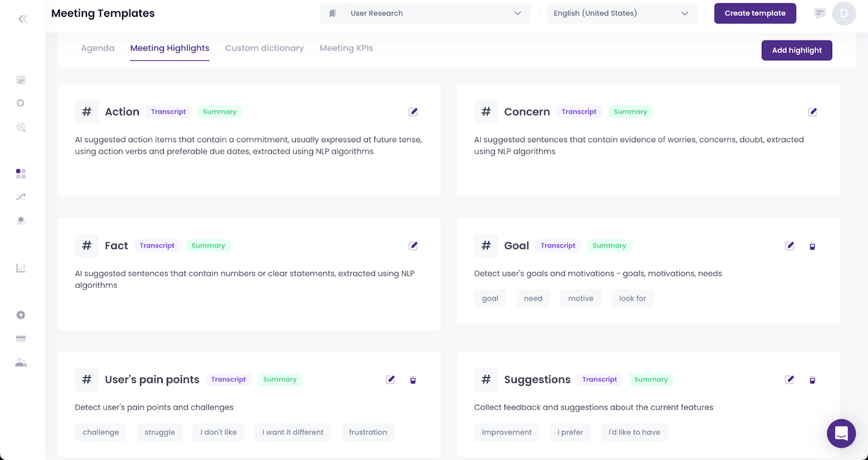Open the English (United States) language dropdown
The image size is (868, 460).
(621, 14)
